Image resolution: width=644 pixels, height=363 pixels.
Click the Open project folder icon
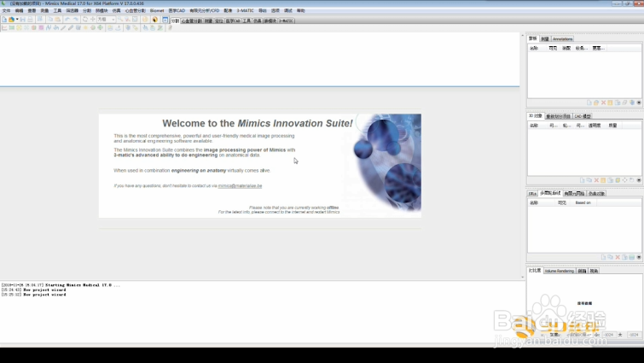point(11,20)
